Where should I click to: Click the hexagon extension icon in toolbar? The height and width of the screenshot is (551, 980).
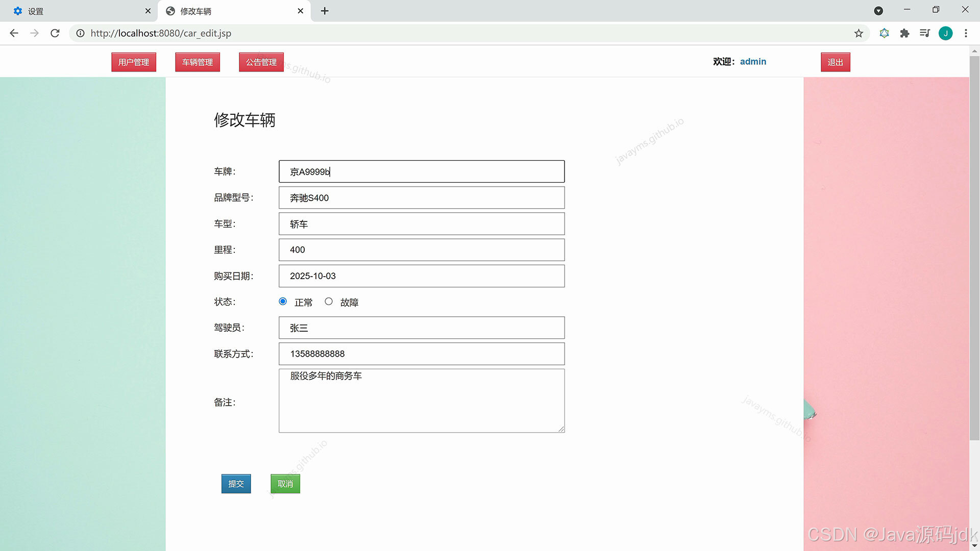[884, 33]
